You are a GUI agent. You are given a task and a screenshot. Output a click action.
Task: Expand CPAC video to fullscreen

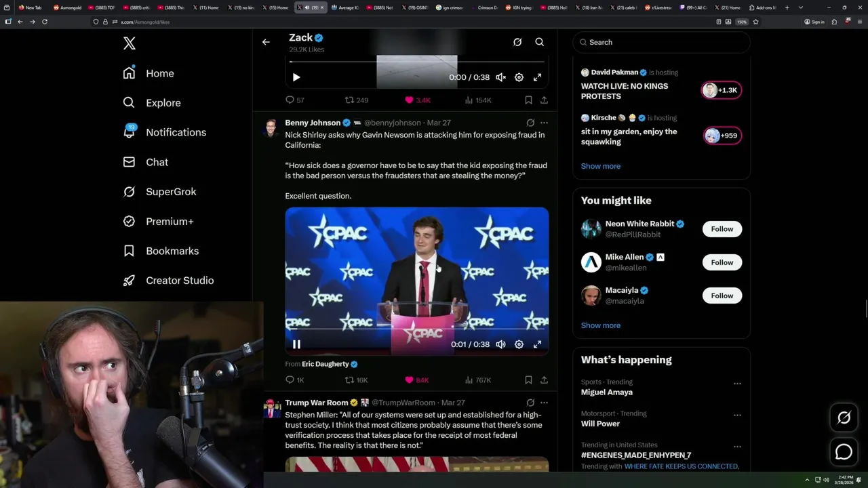tap(537, 344)
